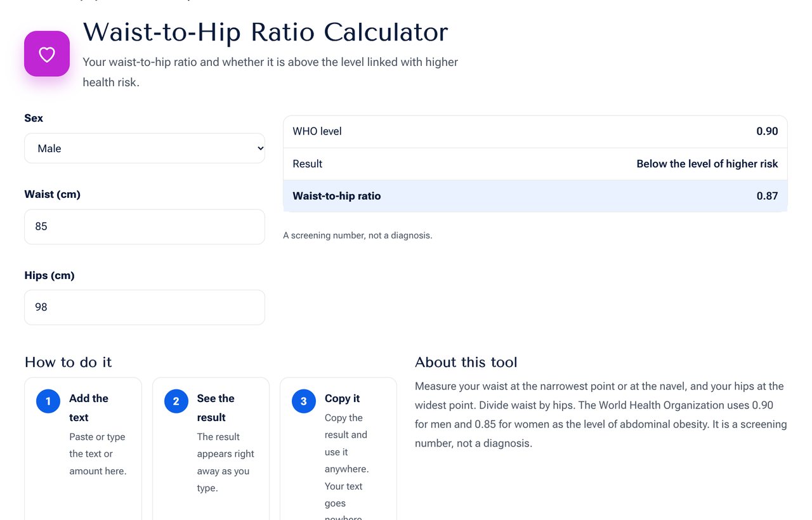812x520 pixels.
Task: Click the About paragraph mentioning World Health Organization
Action: (601, 415)
